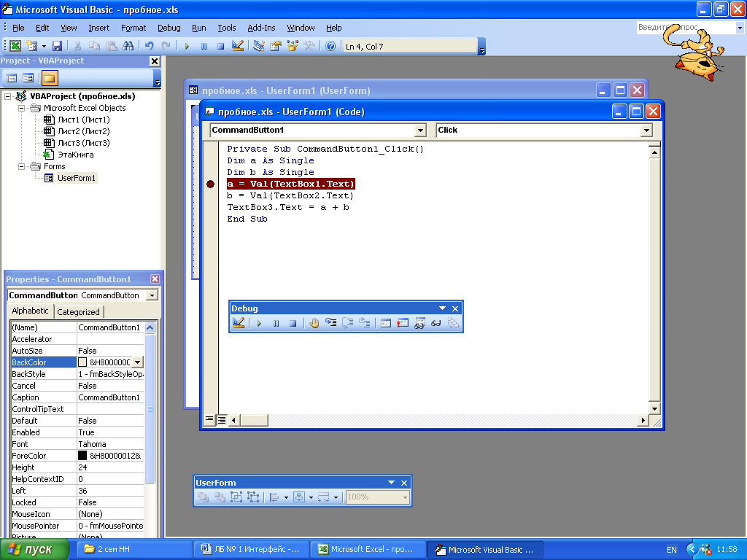The height and width of the screenshot is (560, 747).
Task: Click the Help question mark icon
Action: tap(330, 46)
